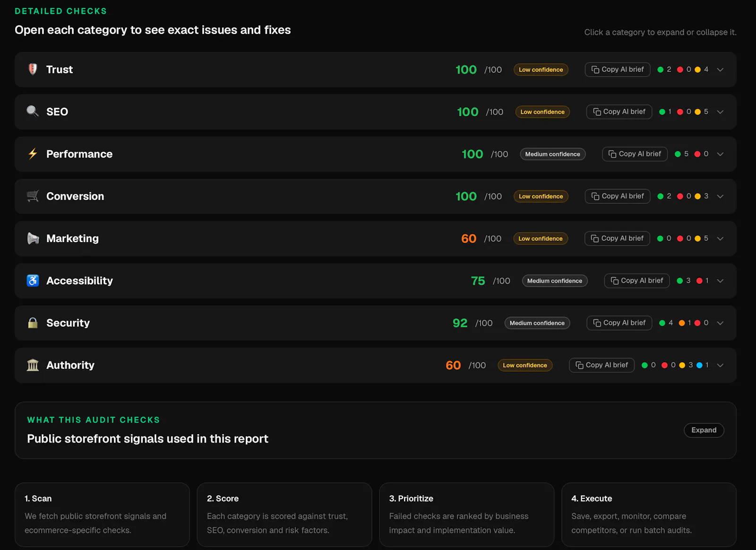This screenshot has height=550, width=756.
Task: Click the 3. Prioritize step card
Action: [467, 515]
